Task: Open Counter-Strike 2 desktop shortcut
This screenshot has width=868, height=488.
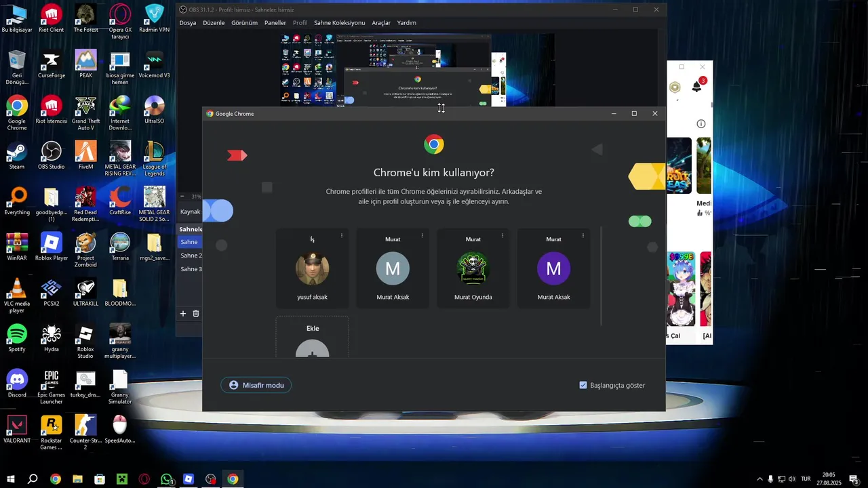Action: pyautogui.click(x=85, y=432)
